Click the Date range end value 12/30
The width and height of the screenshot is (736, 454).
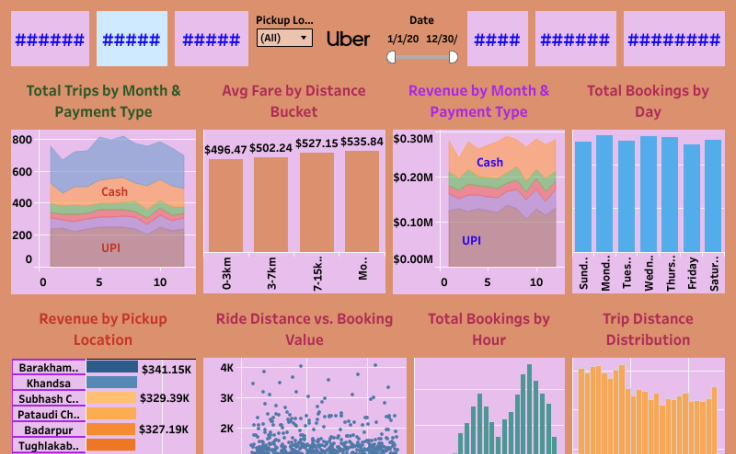point(441,39)
